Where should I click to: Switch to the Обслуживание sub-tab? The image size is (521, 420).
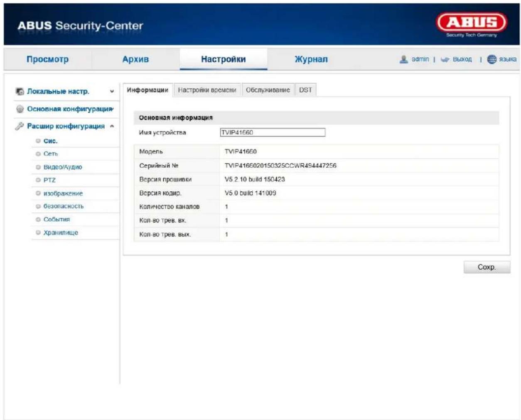[268, 90]
